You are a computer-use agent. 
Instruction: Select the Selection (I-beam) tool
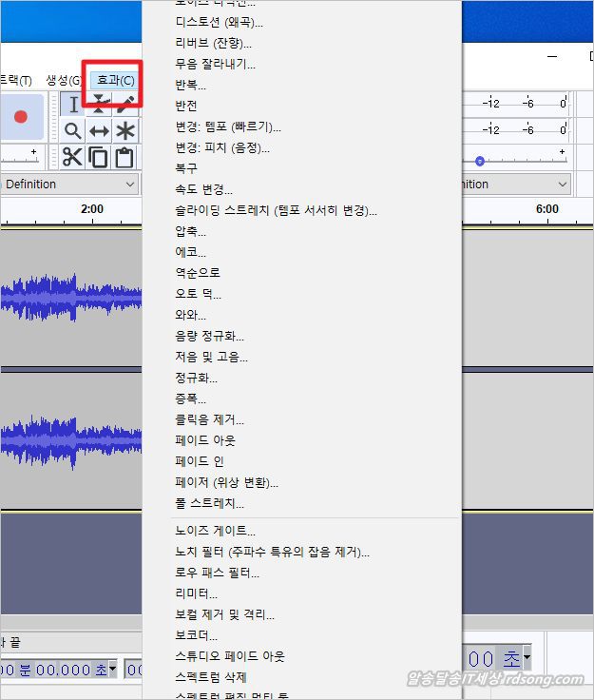tap(73, 105)
